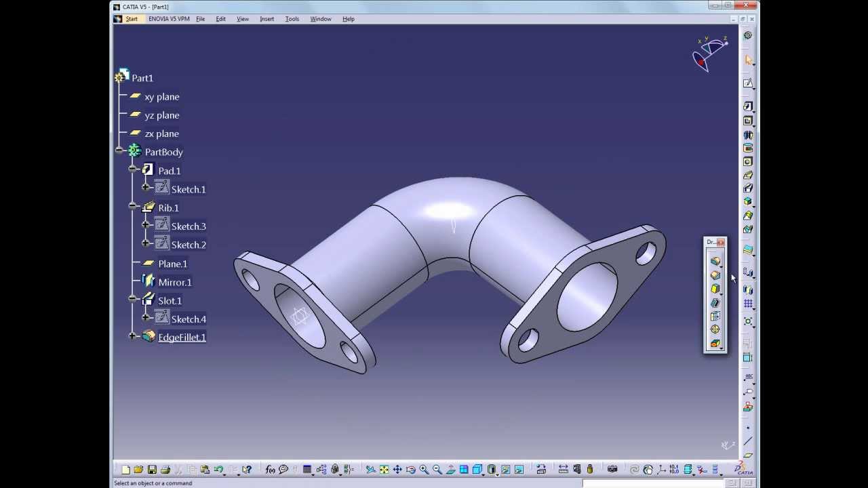Viewport: 868px width, 488px height.
Task: Select the Draft Angle tool in floating toolbar
Action: pos(715,289)
